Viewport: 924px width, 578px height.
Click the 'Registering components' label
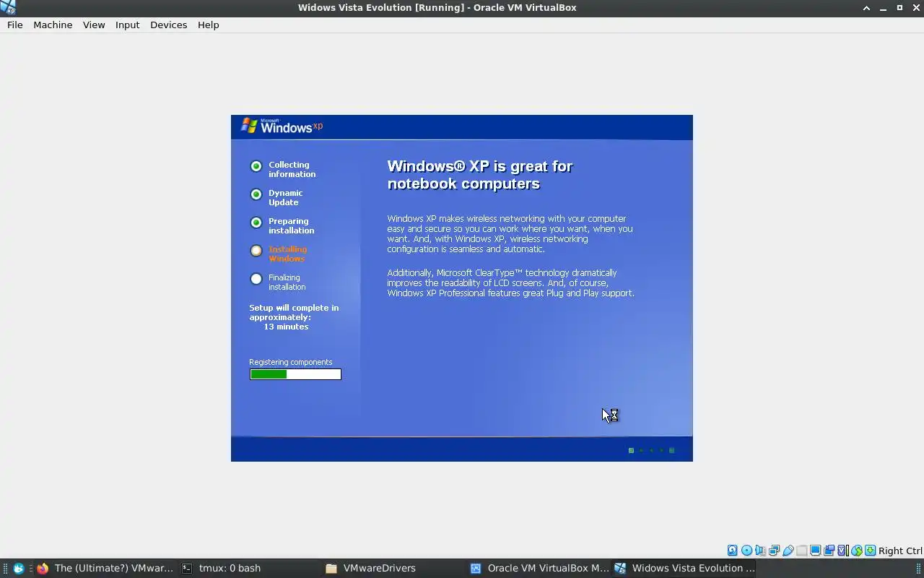coord(291,362)
